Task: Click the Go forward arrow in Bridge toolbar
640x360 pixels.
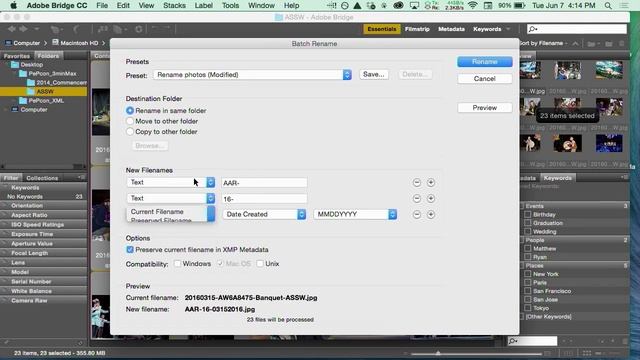Action: click(x=23, y=29)
